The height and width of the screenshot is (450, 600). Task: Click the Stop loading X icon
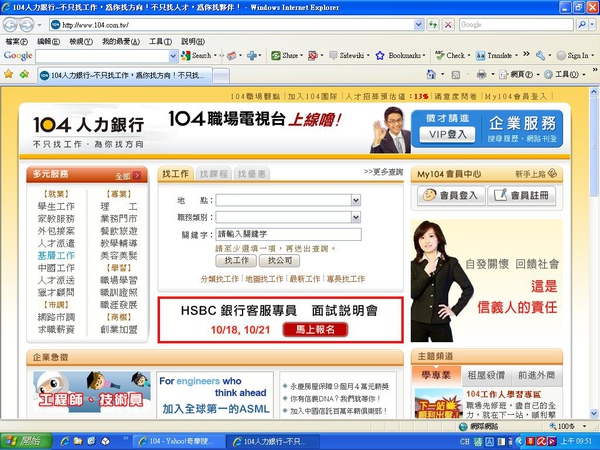point(448,25)
